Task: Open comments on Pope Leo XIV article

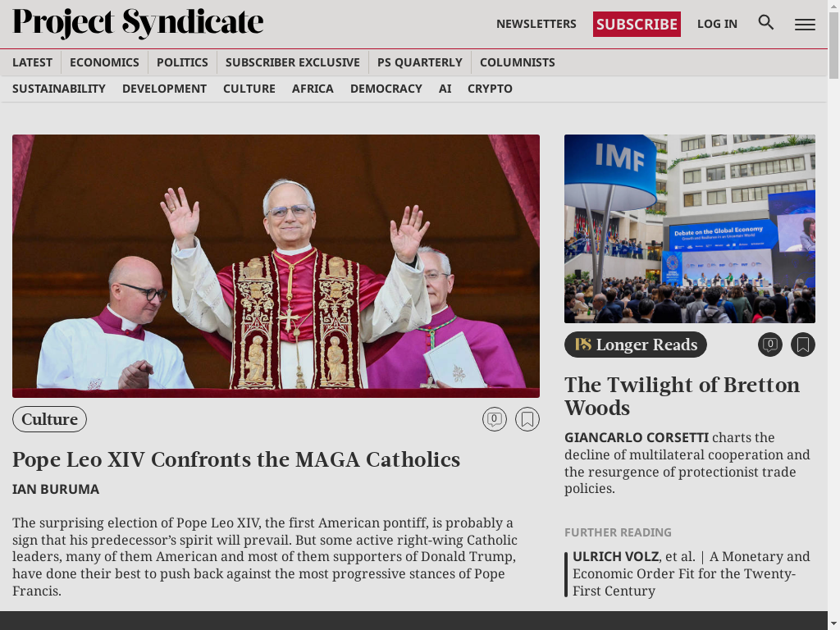Action: click(x=495, y=419)
